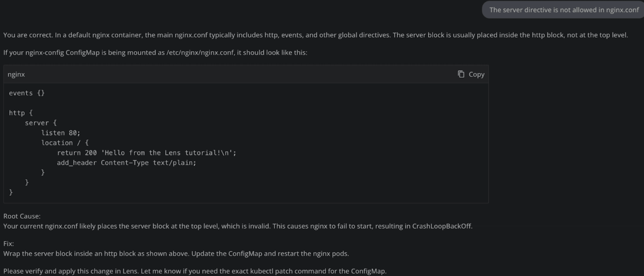Viewport: 644px width, 276px height.
Task: Click the location / { line
Action: pyautogui.click(x=65, y=143)
